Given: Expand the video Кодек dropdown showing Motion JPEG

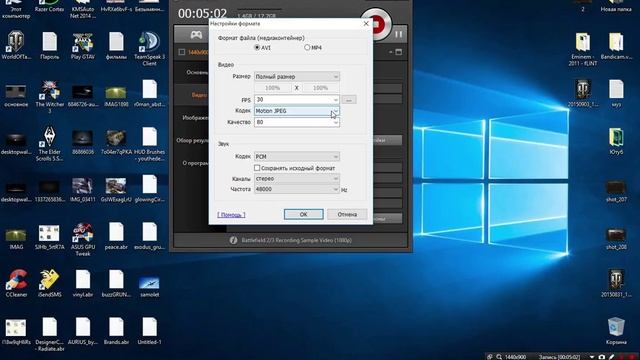Looking at the screenshot, I should click(x=297, y=111).
